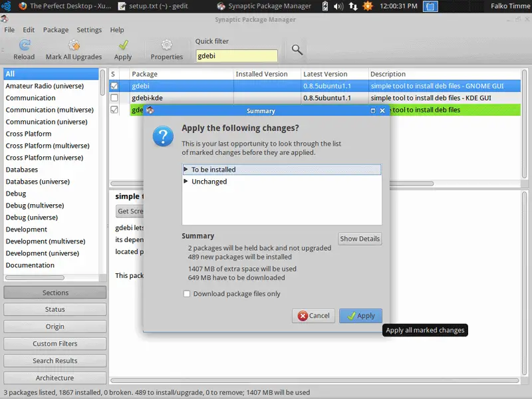Click the description pane horizontal scrollbar
Image resolution: width=532 pixels, height=399 pixels.
(x=315, y=380)
